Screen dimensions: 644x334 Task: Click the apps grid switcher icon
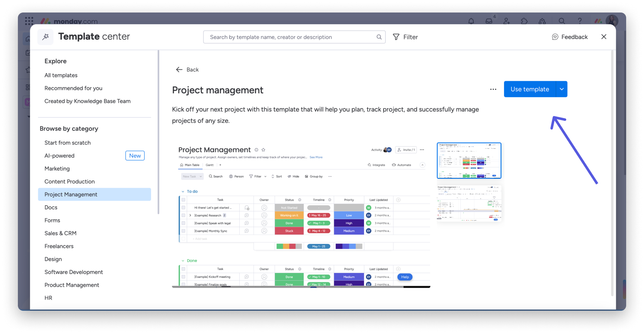point(29,21)
